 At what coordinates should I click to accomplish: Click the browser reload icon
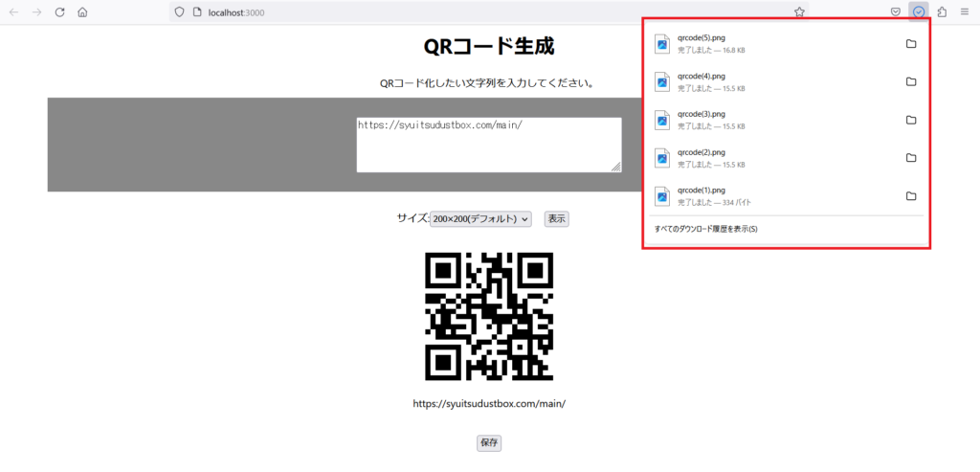click(59, 11)
